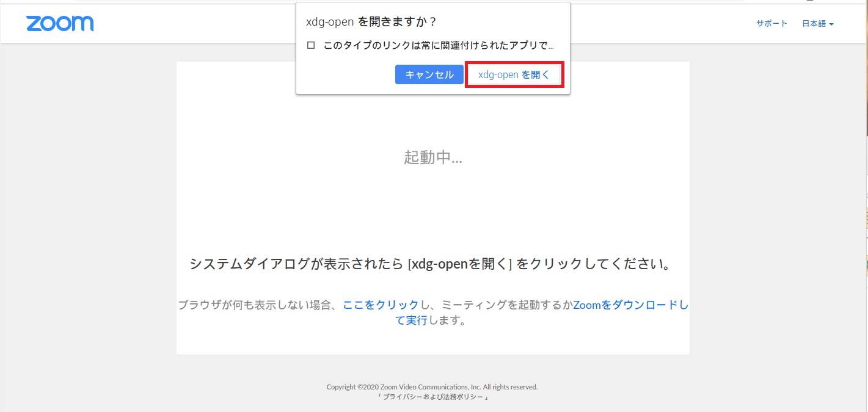Enable the always-open-links-of-this-type checkbox

click(311, 46)
